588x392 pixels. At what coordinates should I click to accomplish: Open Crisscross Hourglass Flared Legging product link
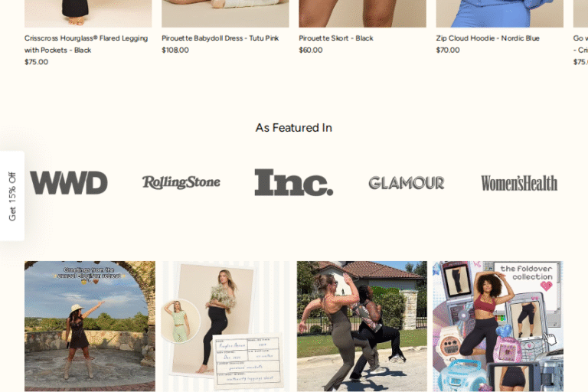[x=86, y=44]
